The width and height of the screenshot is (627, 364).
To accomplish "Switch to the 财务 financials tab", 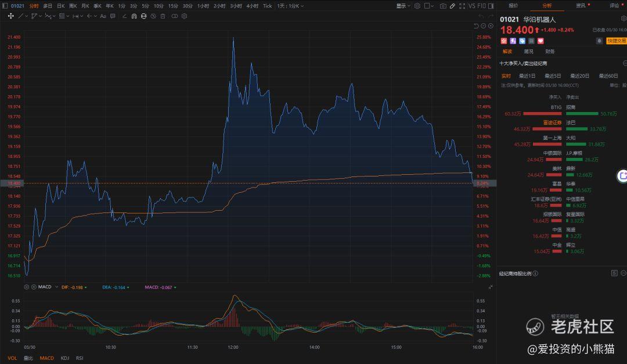I will [550, 52].
